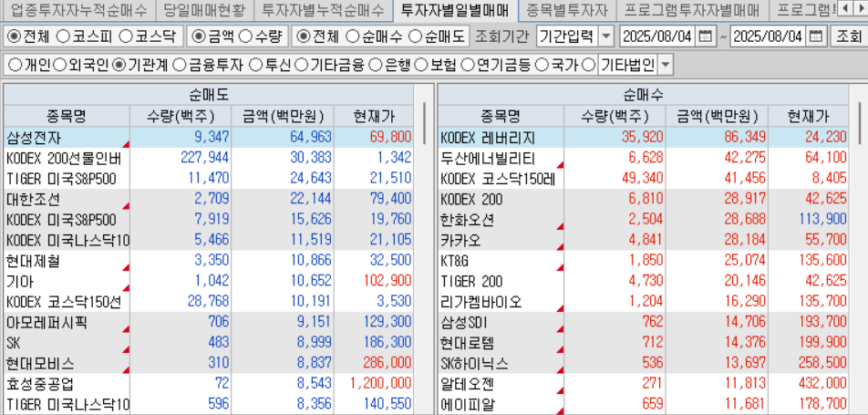Viewport: 868px width, 415px height.
Task: Sort by 수량(백주) in 순매도 table
Action: 181,117
